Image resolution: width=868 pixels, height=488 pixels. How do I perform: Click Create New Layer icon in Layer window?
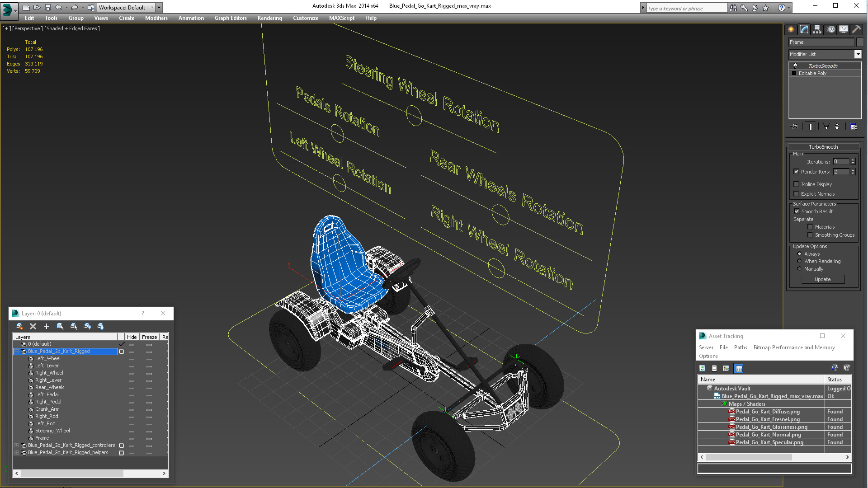coord(19,326)
